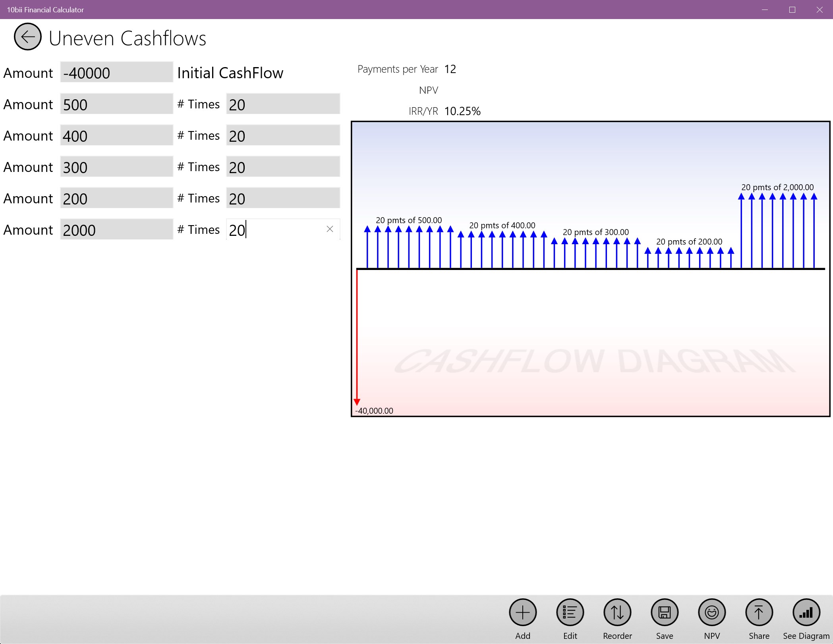This screenshot has height=644, width=833.
Task: Save the current cashflow list
Action: point(664,613)
